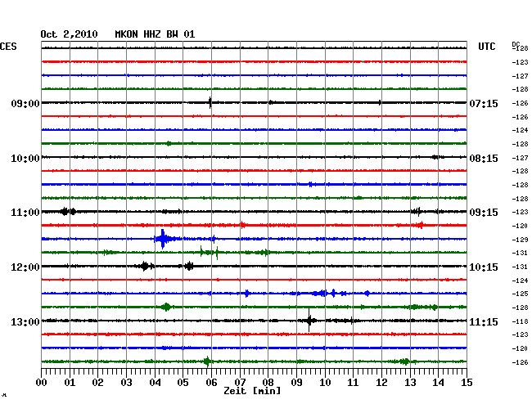Click the '06' minute tick label
The height and width of the screenshot is (404, 532).
point(211,382)
